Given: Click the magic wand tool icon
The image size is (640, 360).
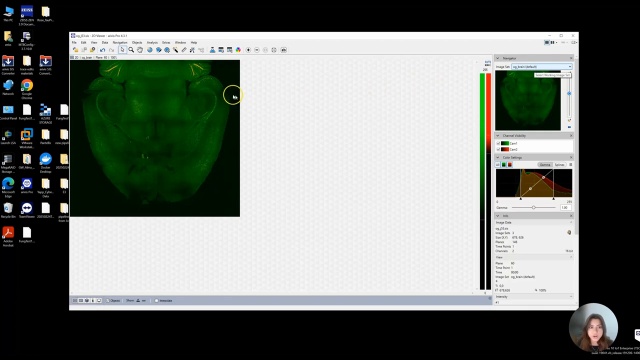Looking at the screenshot, I should [176, 50].
